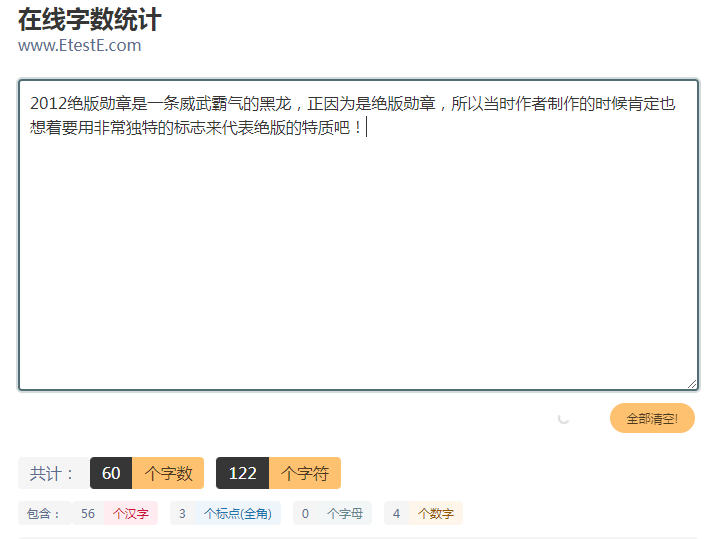Click the 个字母 tag
The image size is (721, 539).
(344, 513)
